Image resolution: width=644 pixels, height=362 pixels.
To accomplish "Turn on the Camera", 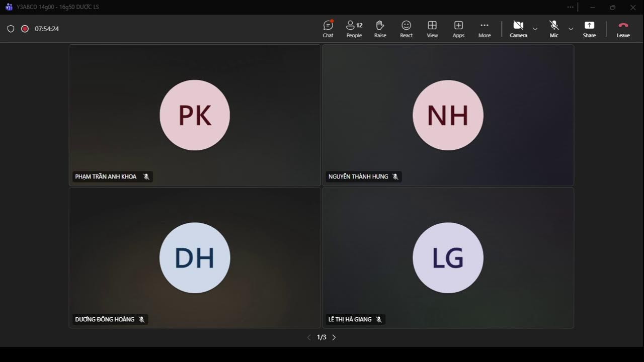I will [x=518, y=29].
